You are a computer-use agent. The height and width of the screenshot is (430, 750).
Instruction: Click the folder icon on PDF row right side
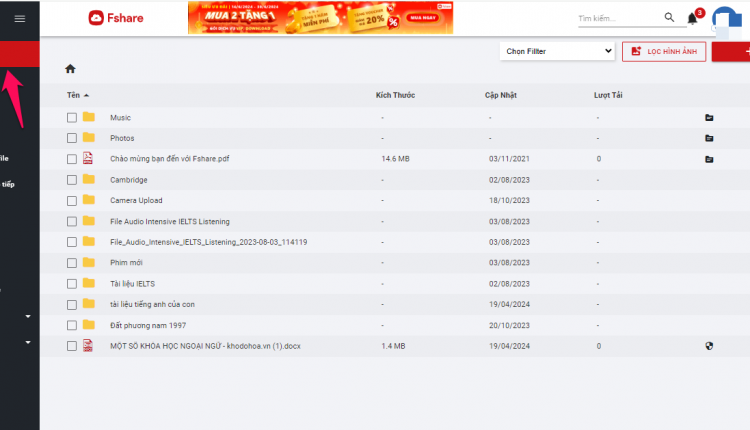(x=709, y=159)
